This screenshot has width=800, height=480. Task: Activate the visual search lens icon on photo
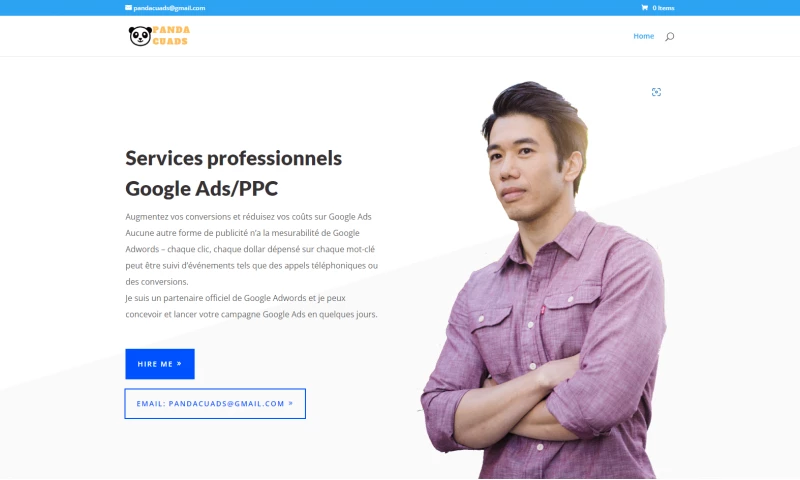point(656,92)
